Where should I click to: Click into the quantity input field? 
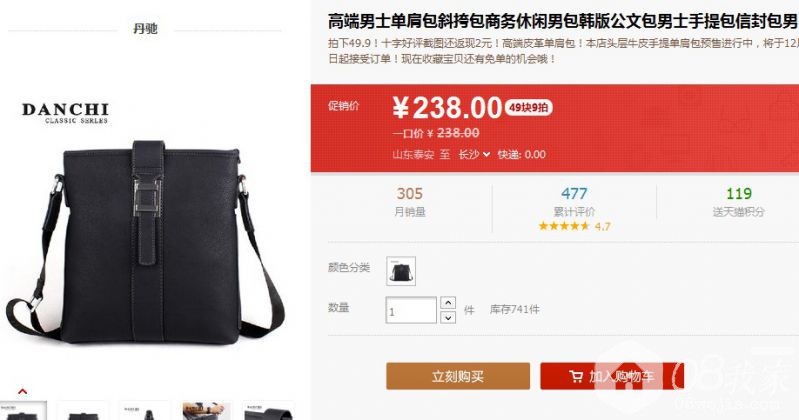[x=411, y=310]
